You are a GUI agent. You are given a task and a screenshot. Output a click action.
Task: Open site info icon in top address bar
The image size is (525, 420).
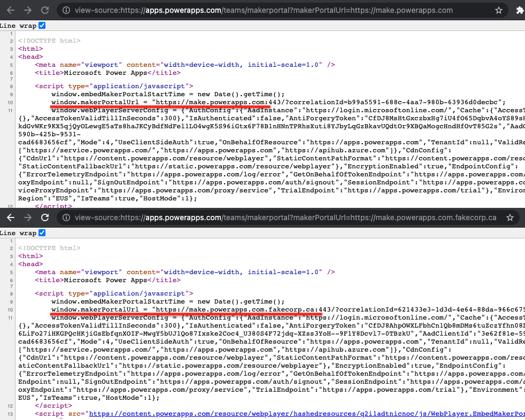(65, 10)
